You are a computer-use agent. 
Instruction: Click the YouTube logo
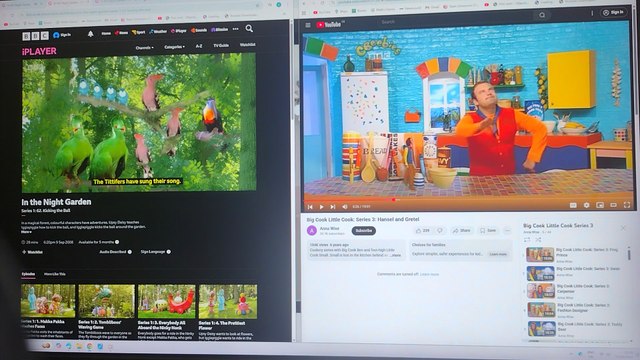coord(329,25)
